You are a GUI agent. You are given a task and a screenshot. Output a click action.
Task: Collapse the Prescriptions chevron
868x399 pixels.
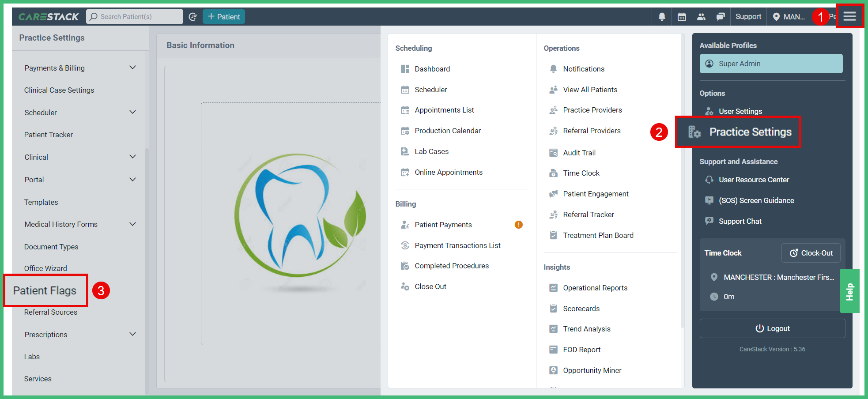tap(132, 334)
